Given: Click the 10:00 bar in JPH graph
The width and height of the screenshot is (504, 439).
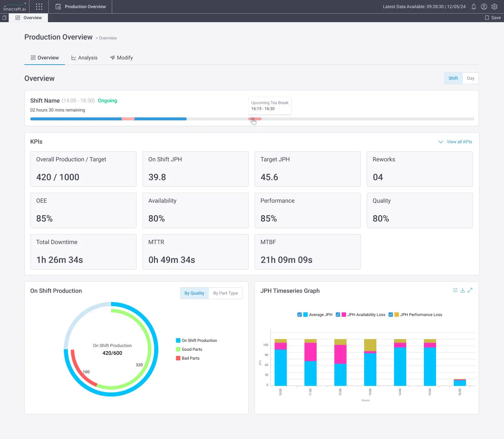Looking at the screenshot, I should [281, 363].
